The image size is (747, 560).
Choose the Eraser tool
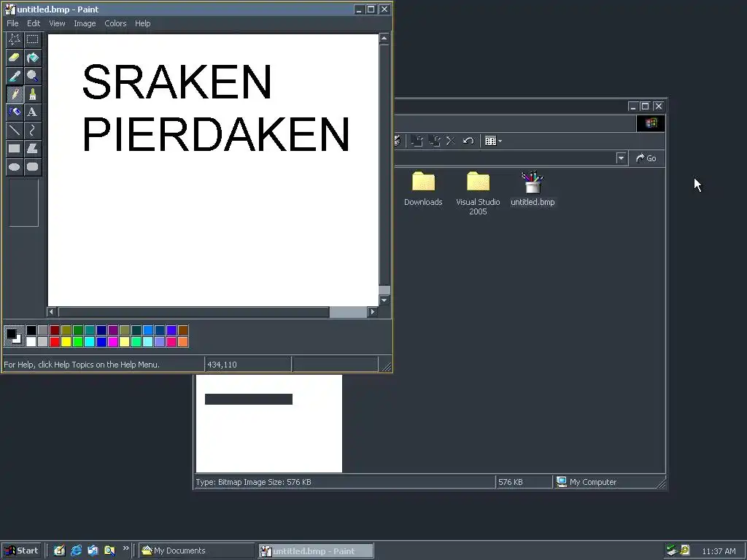point(15,58)
